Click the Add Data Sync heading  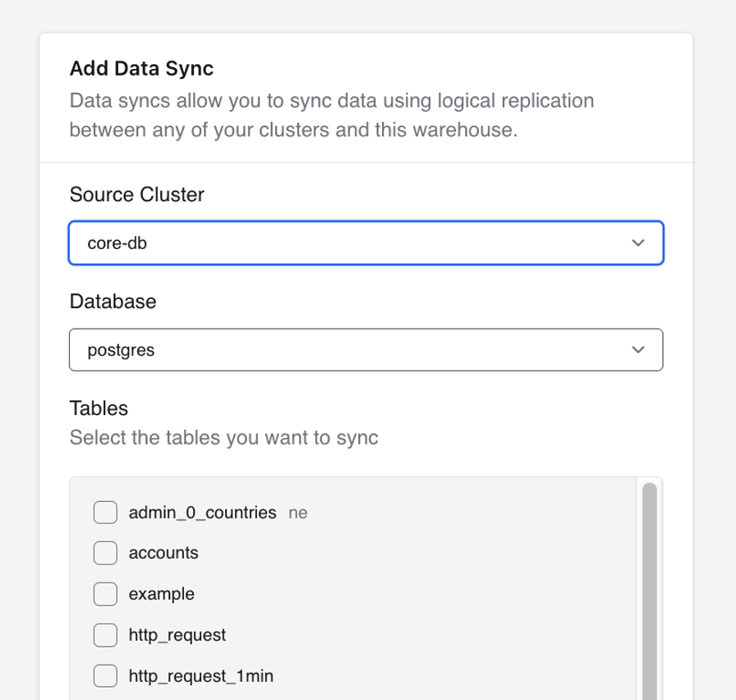(141, 68)
